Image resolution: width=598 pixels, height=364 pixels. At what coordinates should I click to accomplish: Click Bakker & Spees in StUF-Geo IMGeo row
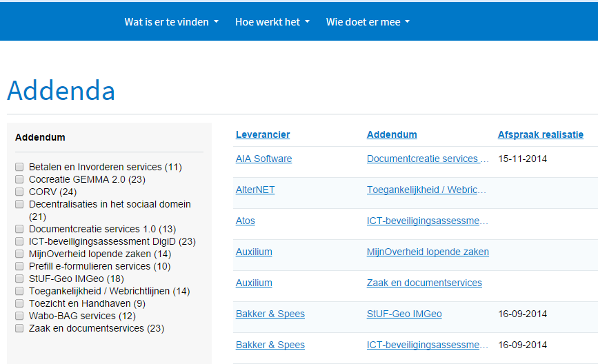(270, 314)
